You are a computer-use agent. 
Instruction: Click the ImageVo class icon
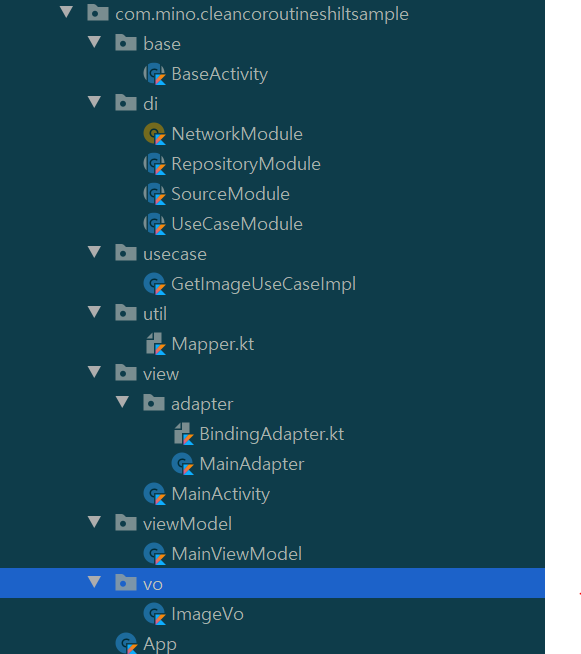[155, 614]
